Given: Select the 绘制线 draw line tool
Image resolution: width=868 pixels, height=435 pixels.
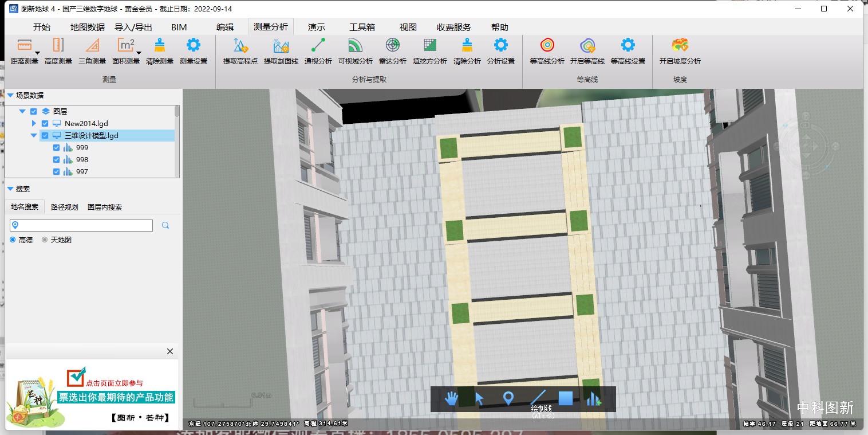Looking at the screenshot, I should pos(538,397).
